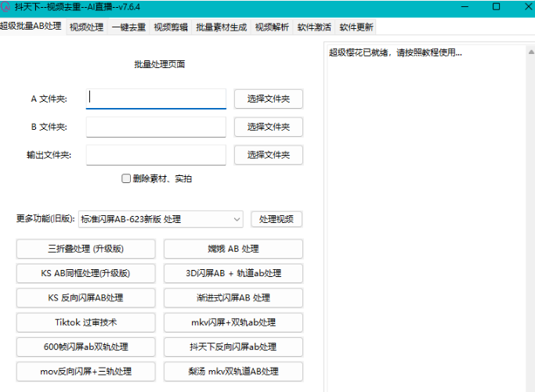Click KS AB同框处理(升级版) button
The height and width of the screenshot is (392, 535).
(85, 273)
